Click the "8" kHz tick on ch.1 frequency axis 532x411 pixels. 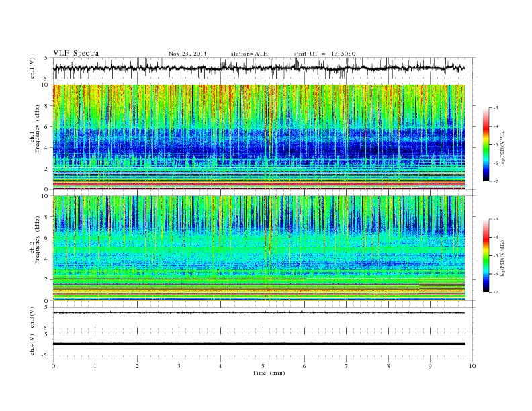tap(47, 106)
